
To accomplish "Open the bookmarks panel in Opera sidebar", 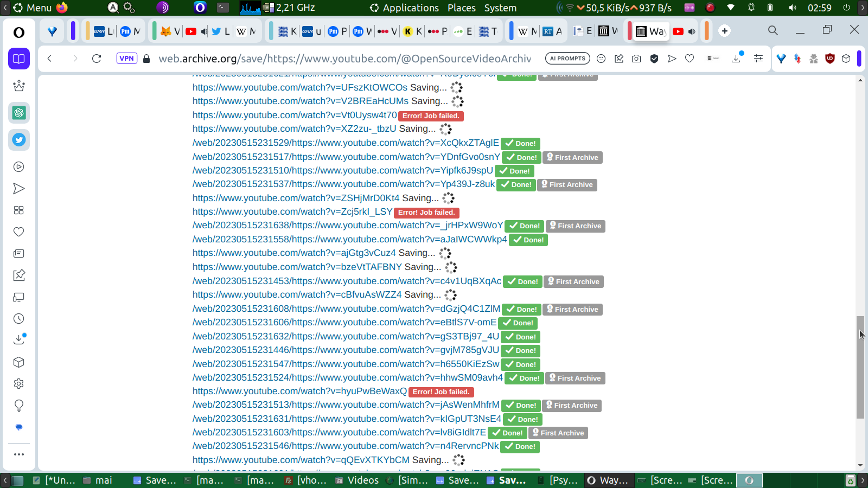I will 19,59.
